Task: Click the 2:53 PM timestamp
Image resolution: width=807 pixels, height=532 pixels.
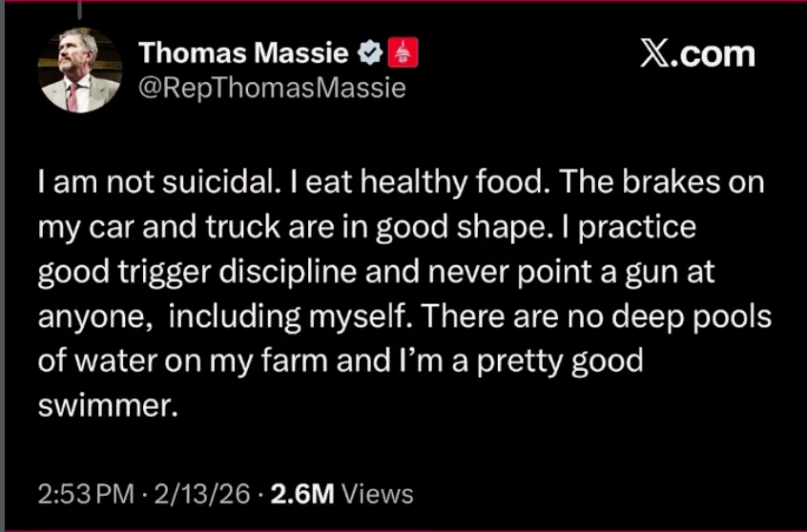Action: 86,494
